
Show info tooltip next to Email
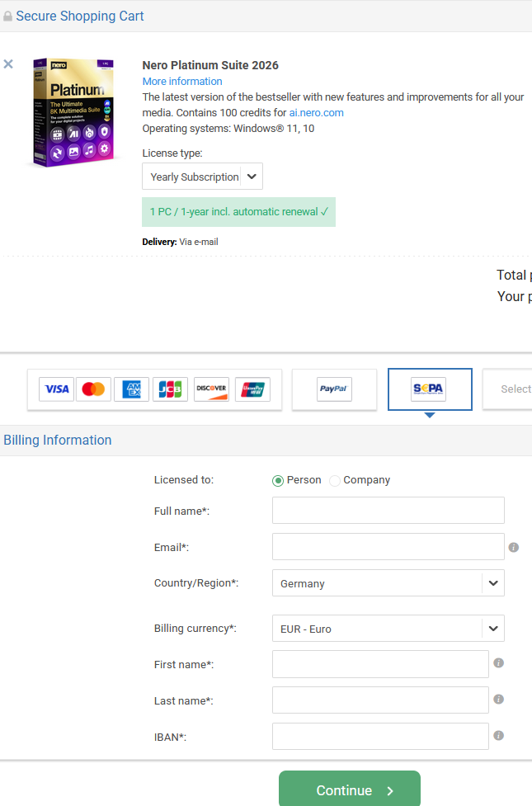[514, 548]
